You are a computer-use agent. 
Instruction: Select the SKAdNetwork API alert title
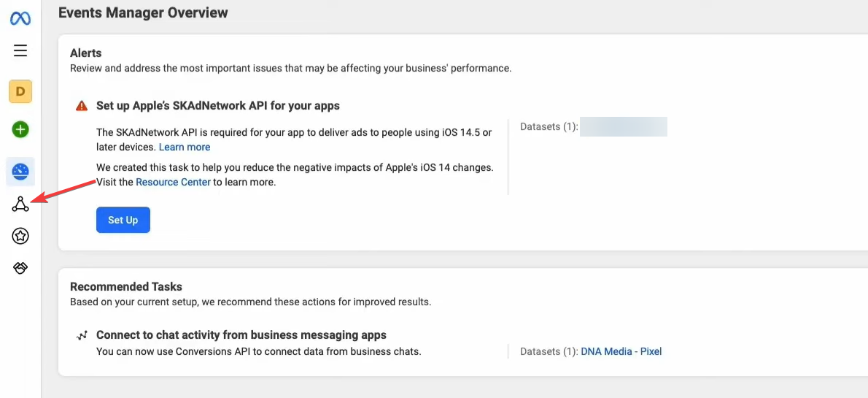pos(218,105)
